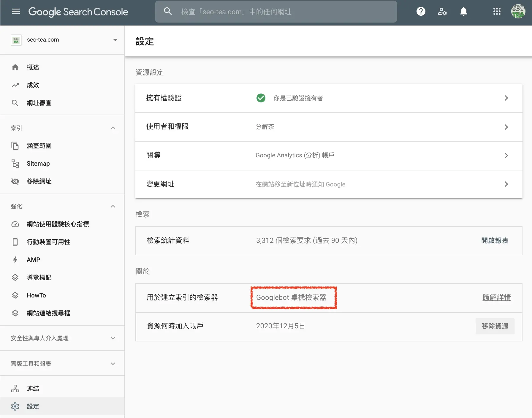Click Googlebot 桌機檢索器 value
Screen dimensions: 532x418
(291, 297)
